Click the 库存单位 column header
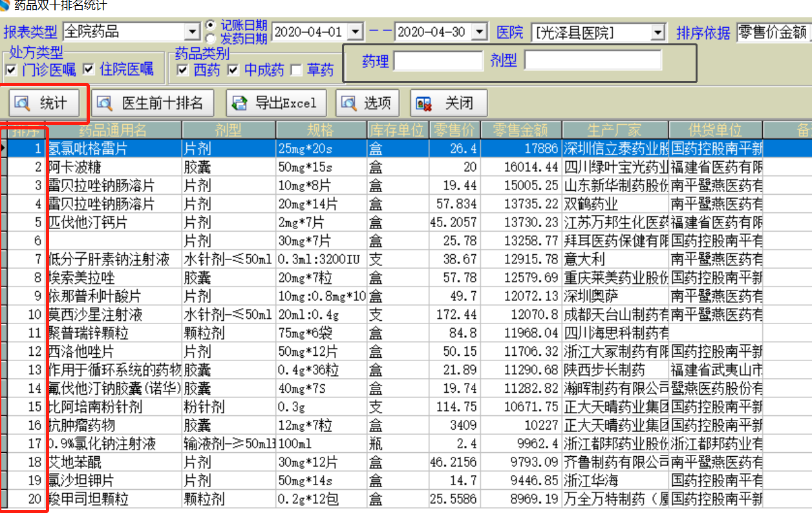Screen dimensions: 812x515 pos(398,129)
